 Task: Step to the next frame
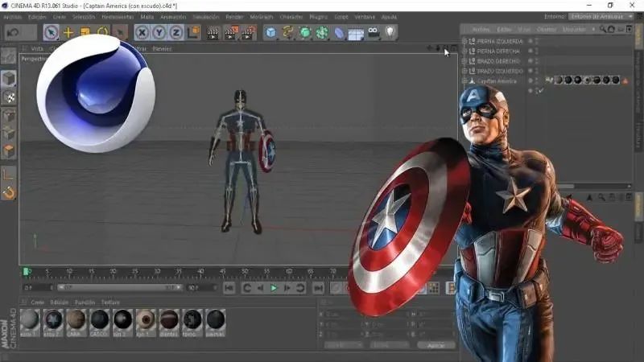pyautogui.click(x=287, y=288)
